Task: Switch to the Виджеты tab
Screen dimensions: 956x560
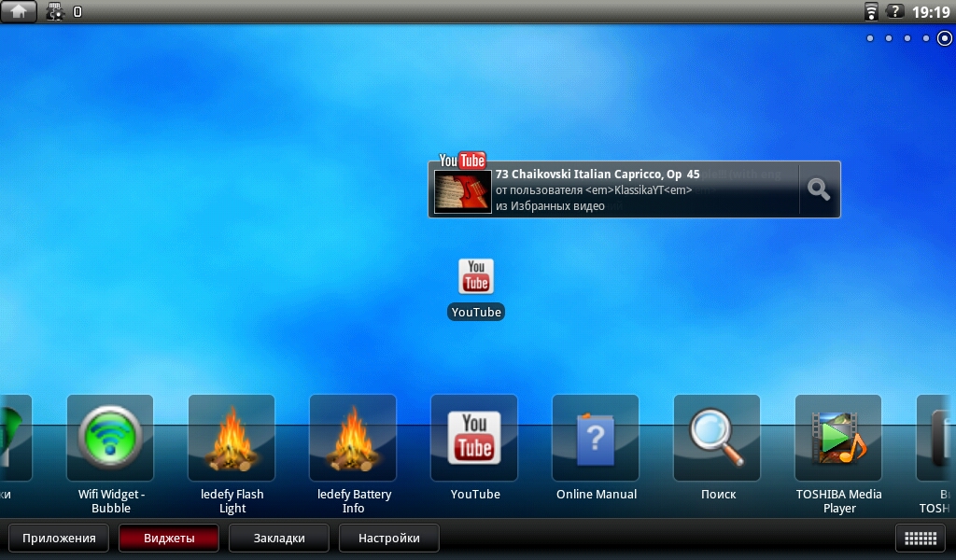Action: pyautogui.click(x=169, y=538)
